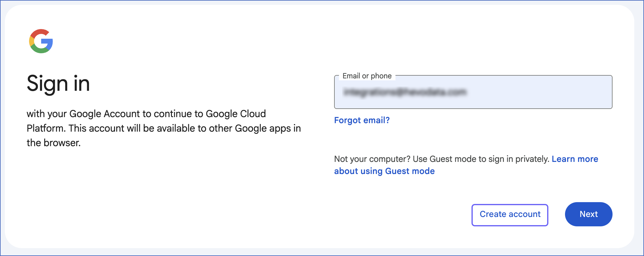Screen dimensions: 644x256
Task: Click Learn more about using Guest mode
Action: tap(384, 171)
